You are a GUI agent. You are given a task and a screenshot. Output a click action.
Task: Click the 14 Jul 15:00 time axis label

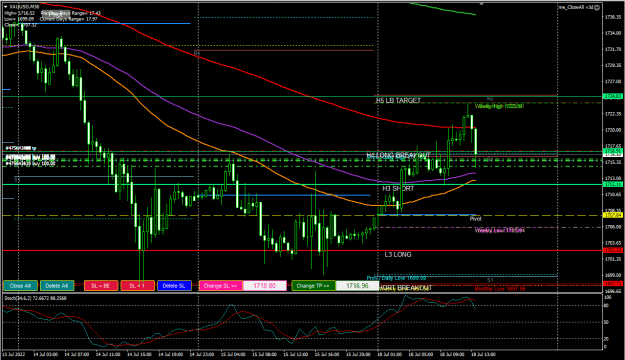pos(139,354)
